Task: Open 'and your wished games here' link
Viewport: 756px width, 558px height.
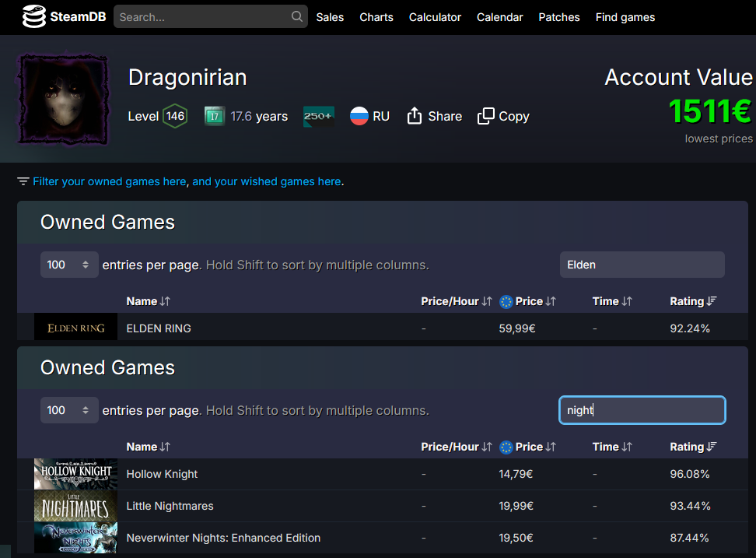Action: tap(267, 181)
